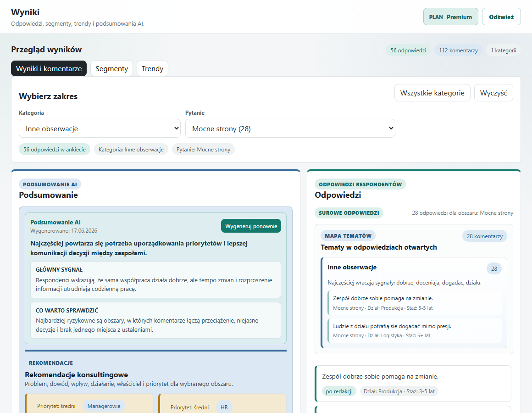The height and width of the screenshot is (413, 532).
Task: Click the 28 komentarzy chip
Action: pyautogui.click(x=484, y=236)
